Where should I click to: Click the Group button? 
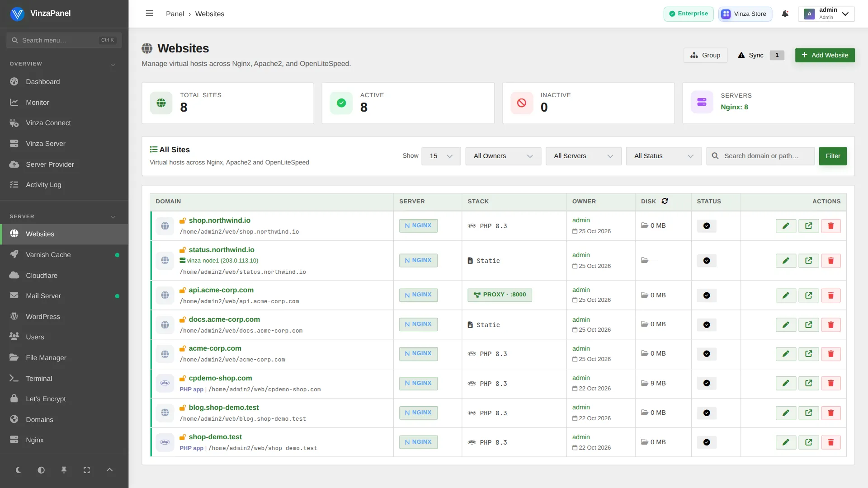(x=705, y=55)
